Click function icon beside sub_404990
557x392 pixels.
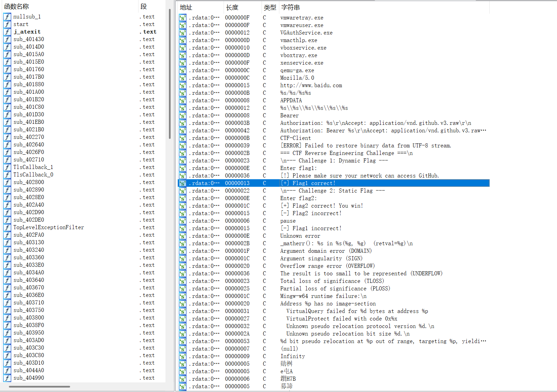(x=7, y=378)
